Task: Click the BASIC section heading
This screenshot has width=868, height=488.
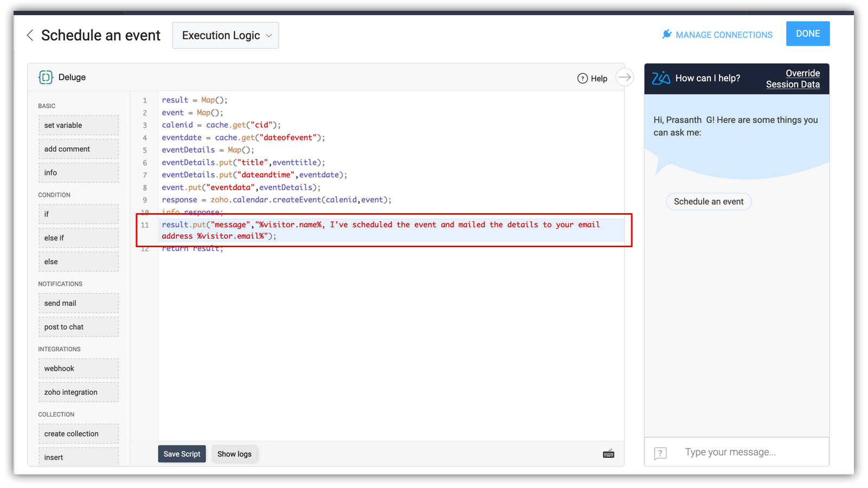Action: [47, 106]
